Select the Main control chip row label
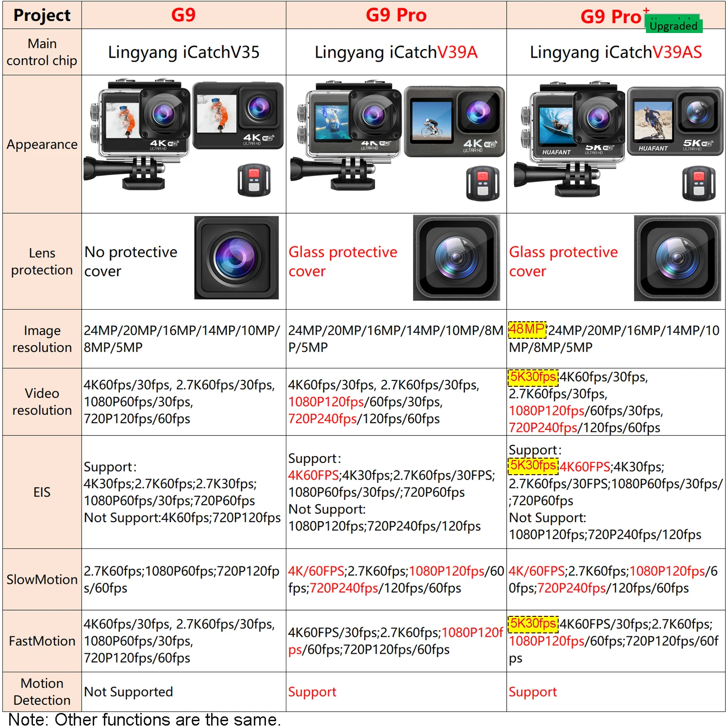 (42, 52)
